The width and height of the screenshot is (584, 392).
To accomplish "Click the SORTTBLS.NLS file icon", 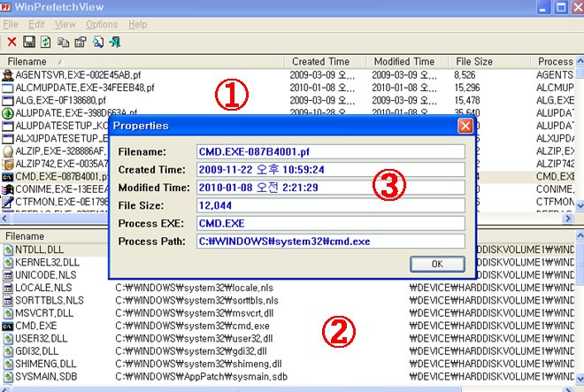I will [8, 300].
